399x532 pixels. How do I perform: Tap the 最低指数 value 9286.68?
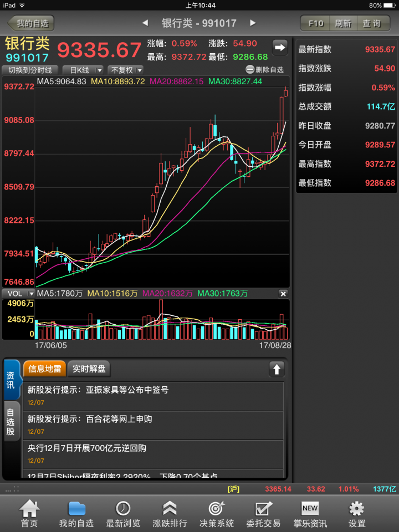[x=380, y=183]
